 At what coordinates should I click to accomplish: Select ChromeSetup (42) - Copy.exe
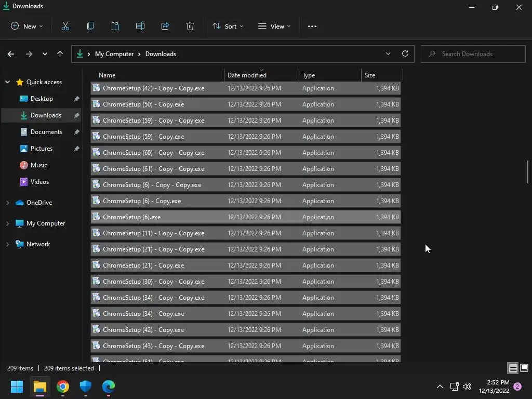246,330
